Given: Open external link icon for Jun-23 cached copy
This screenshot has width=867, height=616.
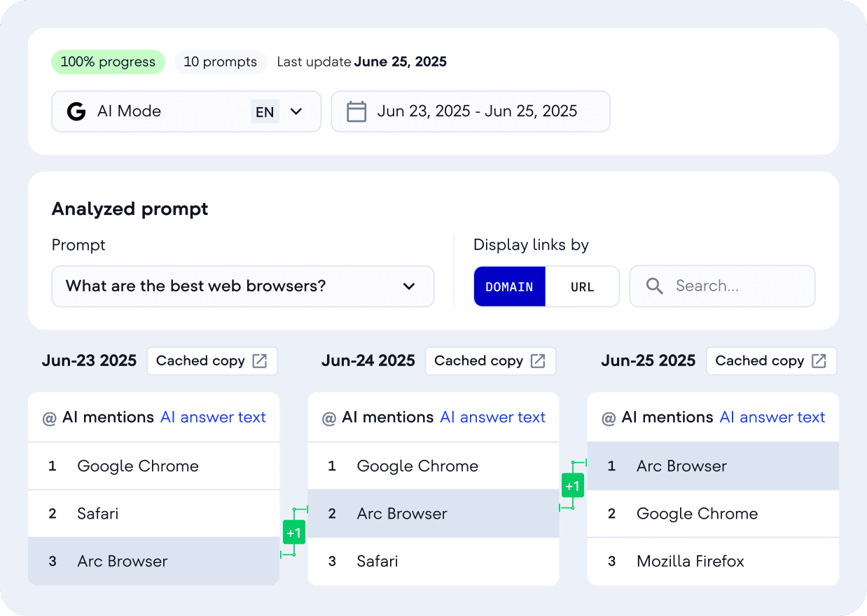Looking at the screenshot, I should tap(260, 360).
